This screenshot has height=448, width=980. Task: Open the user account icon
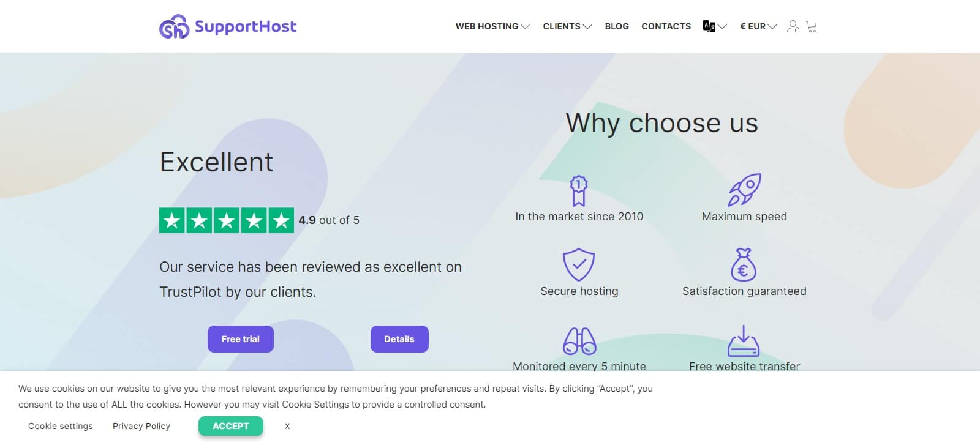(x=793, y=26)
